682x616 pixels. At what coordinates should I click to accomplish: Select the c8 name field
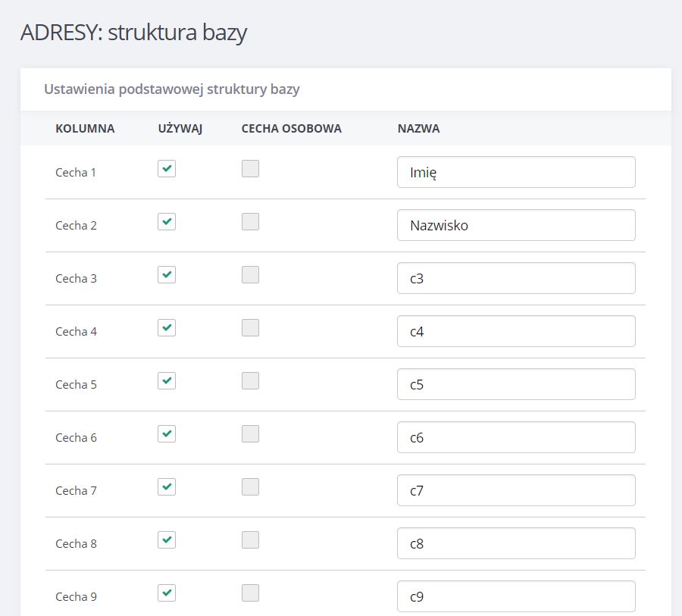[x=516, y=544]
